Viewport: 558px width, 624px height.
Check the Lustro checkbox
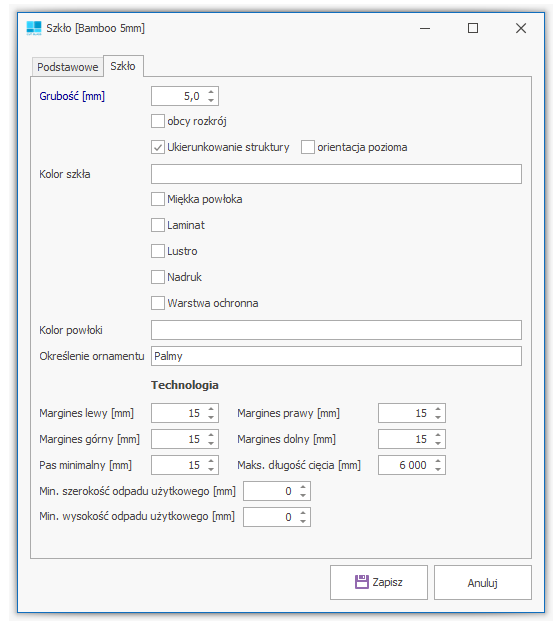[x=158, y=251]
